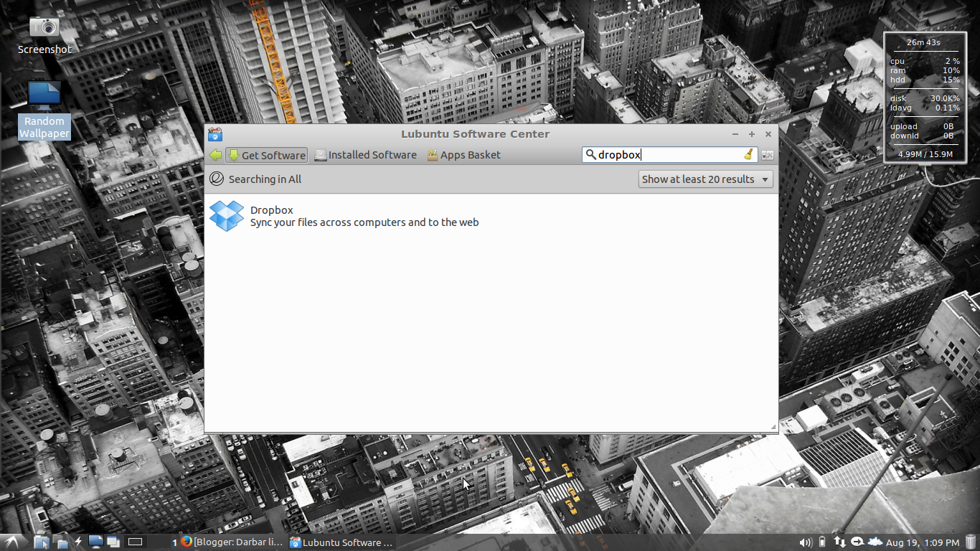The width and height of the screenshot is (980, 551).
Task: Click the Searching in All spinner icon
Action: pyautogui.click(x=217, y=179)
